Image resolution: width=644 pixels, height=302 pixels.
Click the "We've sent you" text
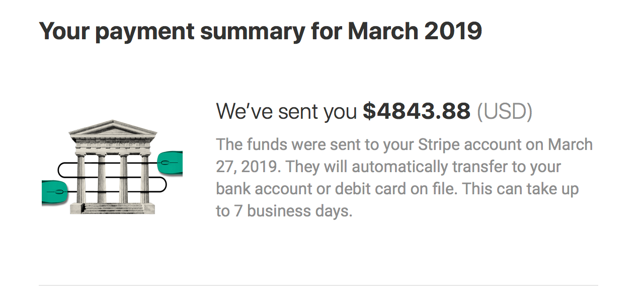(286, 112)
